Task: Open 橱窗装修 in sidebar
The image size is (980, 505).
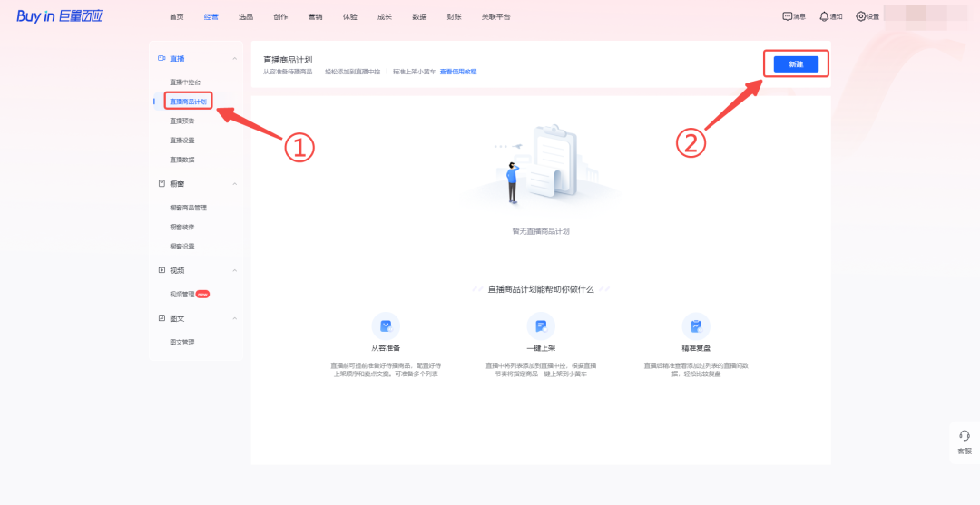Action: (181, 228)
